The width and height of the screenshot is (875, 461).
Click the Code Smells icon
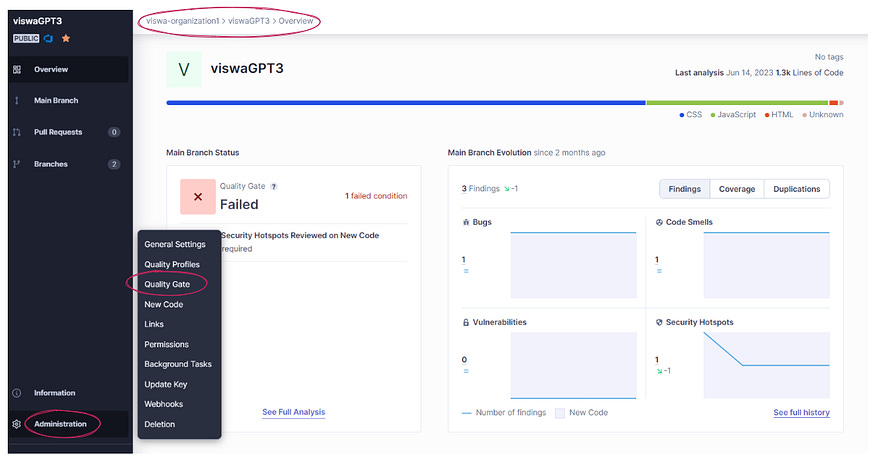[659, 222]
